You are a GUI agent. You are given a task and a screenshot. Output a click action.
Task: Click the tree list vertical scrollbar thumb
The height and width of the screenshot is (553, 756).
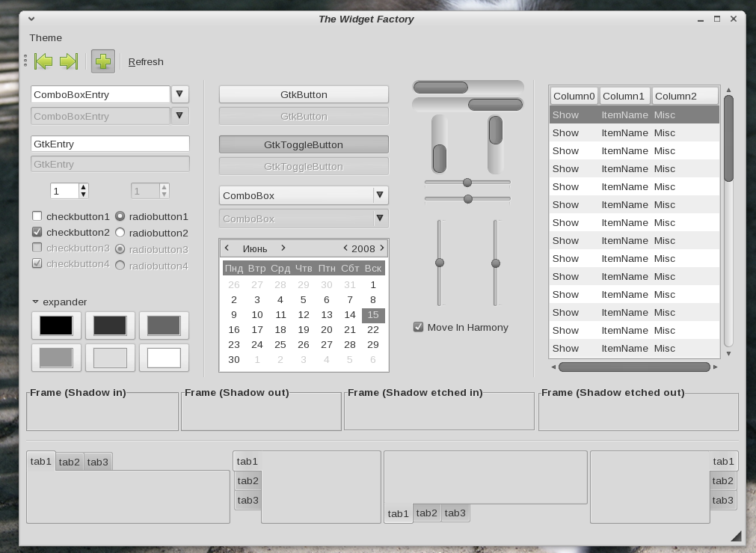pos(728,138)
